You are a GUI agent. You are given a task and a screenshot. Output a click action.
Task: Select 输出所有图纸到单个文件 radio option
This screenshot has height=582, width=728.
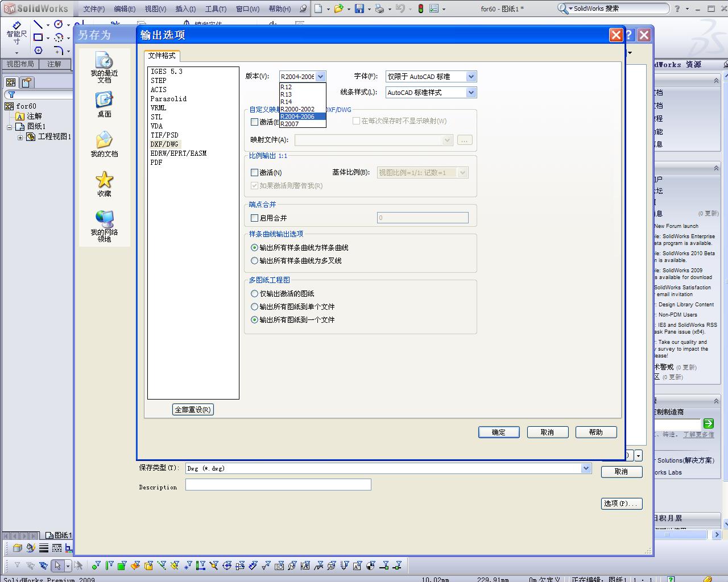[254, 307]
